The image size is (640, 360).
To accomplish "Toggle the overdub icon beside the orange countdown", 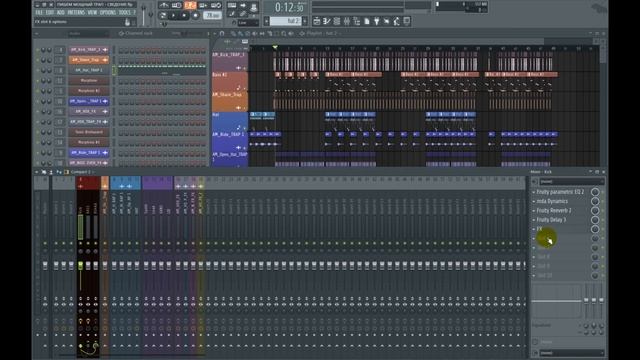I will pos(203,5).
